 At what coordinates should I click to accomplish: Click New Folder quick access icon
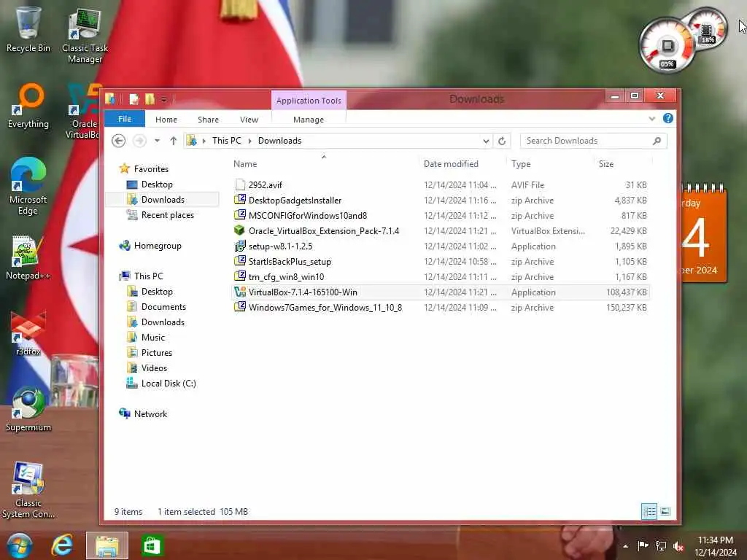click(x=150, y=99)
